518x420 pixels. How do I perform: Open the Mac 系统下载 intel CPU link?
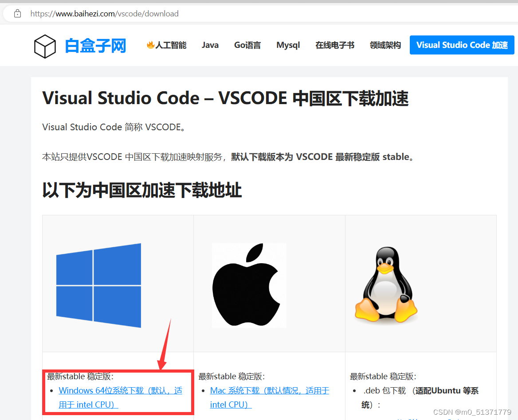point(270,397)
